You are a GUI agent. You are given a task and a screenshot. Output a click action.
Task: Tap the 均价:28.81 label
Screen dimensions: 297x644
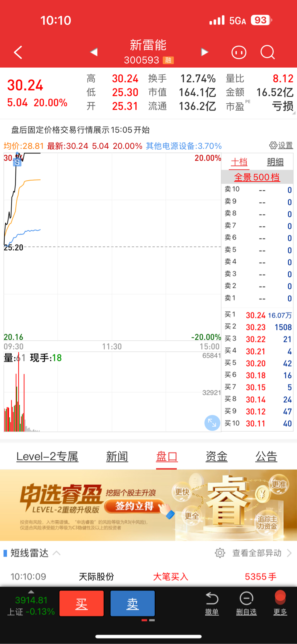pos(24,146)
